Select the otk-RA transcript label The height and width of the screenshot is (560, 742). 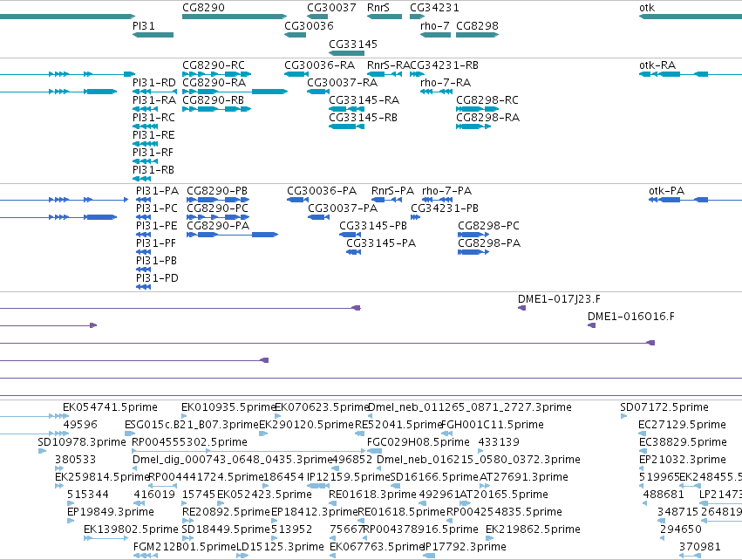tap(657, 65)
